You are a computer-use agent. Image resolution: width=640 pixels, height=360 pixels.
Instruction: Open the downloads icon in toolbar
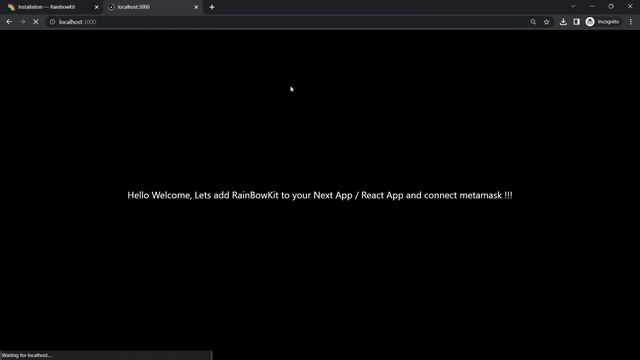tap(563, 22)
